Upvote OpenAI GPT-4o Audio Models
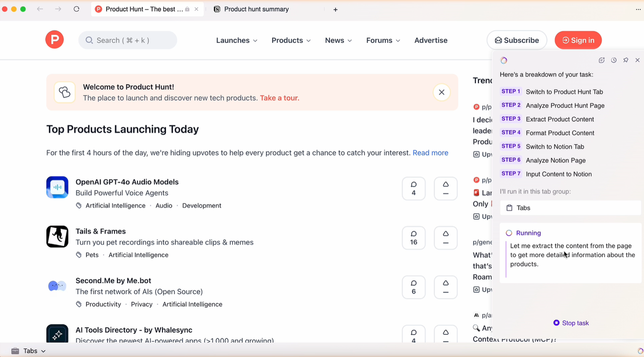644x357 pixels. 446,189
